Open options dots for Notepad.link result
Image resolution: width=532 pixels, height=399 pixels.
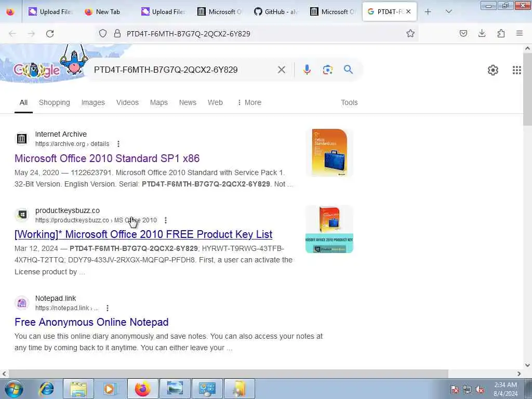108,308
